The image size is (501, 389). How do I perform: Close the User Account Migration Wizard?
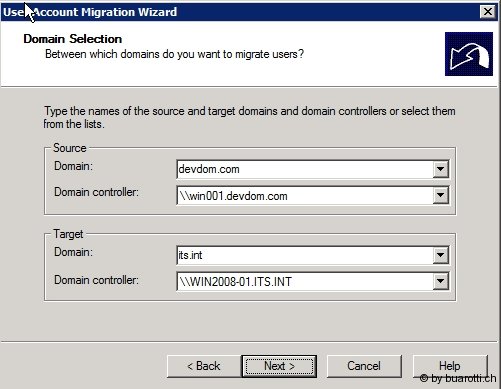click(x=488, y=12)
